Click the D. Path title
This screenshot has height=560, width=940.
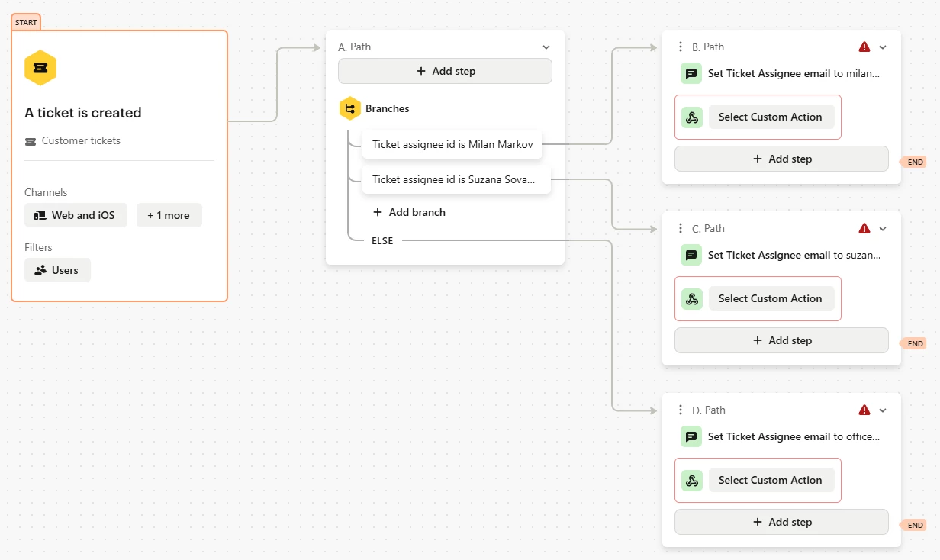tap(709, 410)
